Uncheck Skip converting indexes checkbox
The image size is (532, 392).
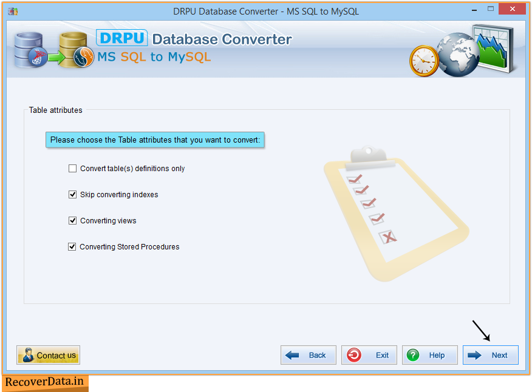[72, 195]
